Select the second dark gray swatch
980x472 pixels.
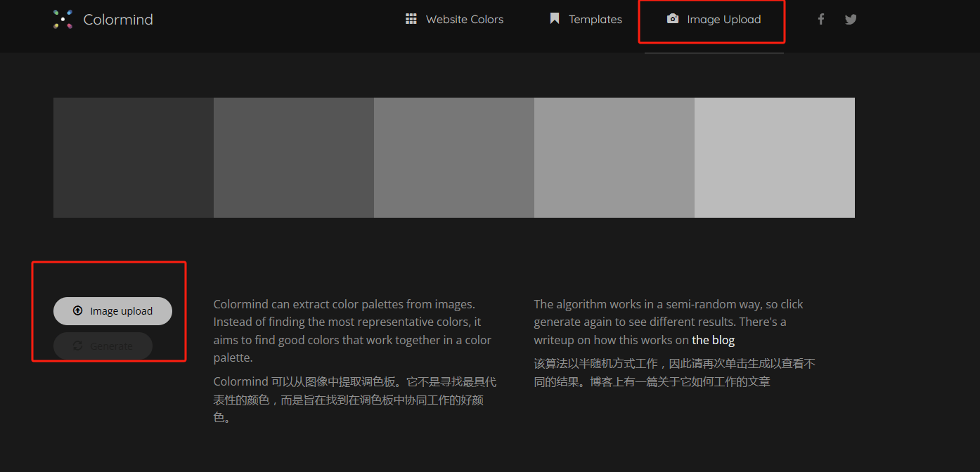click(x=293, y=157)
